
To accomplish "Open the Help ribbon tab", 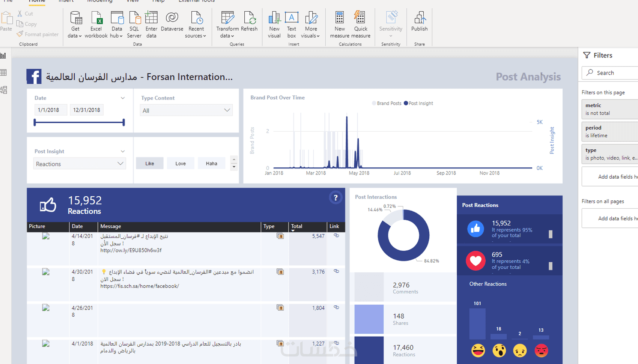I will [x=158, y=1].
